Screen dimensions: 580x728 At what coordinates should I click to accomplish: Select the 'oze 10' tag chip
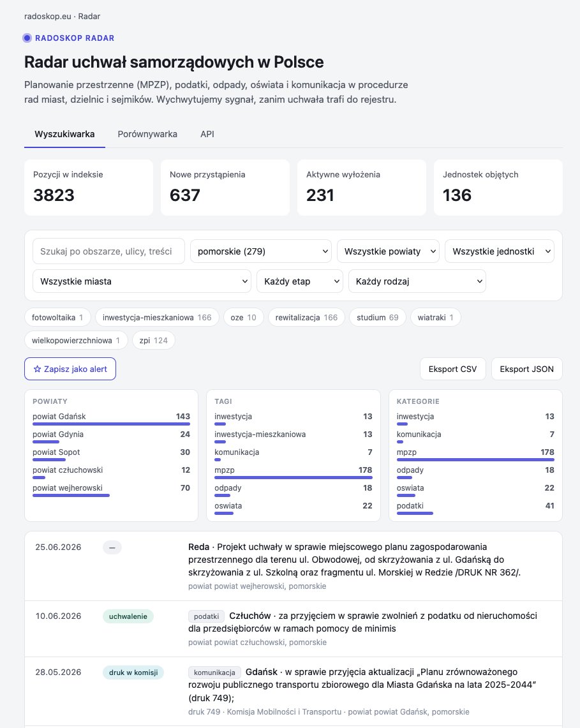pos(243,318)
